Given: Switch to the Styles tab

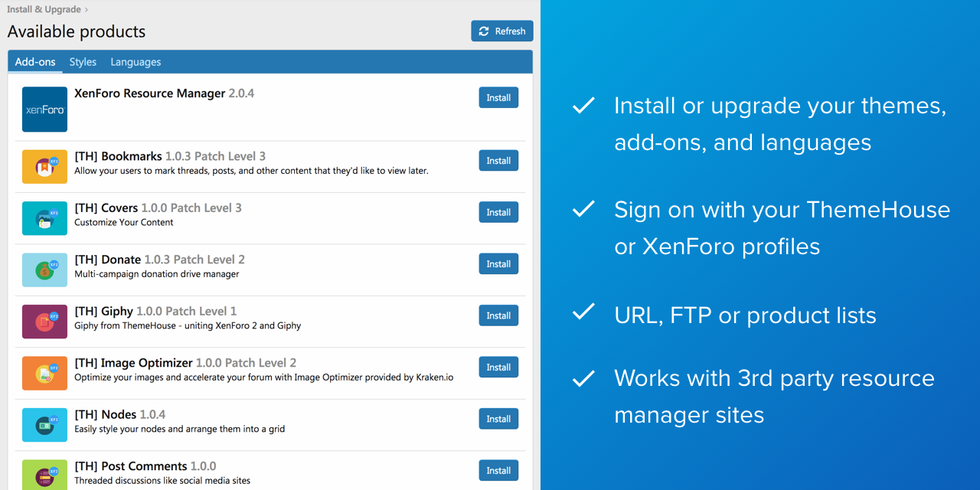Looking at the screenshot, I should pos(83,62).
